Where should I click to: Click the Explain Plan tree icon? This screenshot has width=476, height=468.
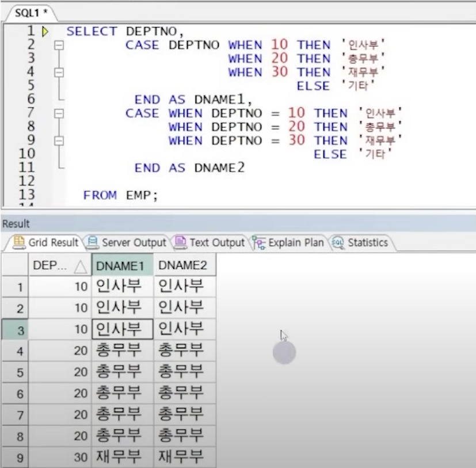coord(258,242)
